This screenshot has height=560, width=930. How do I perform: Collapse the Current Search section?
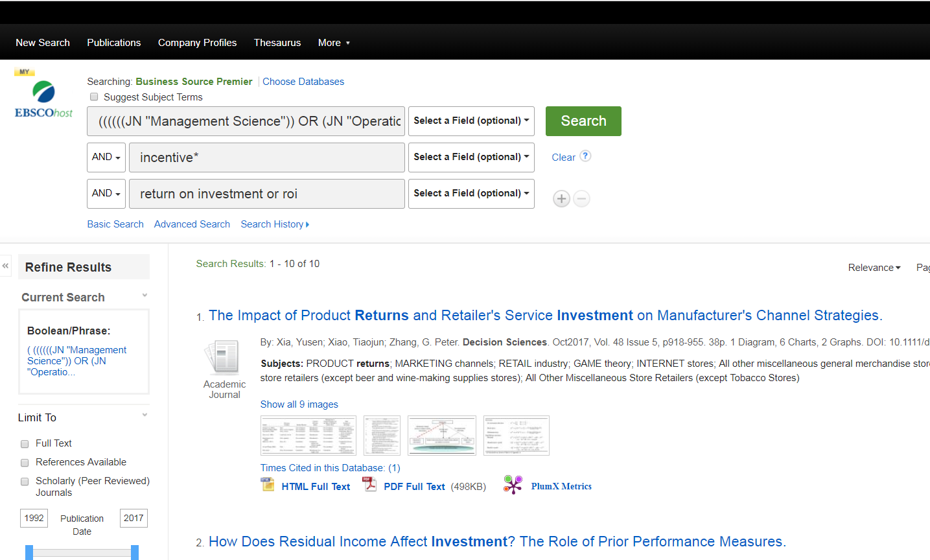145,296
